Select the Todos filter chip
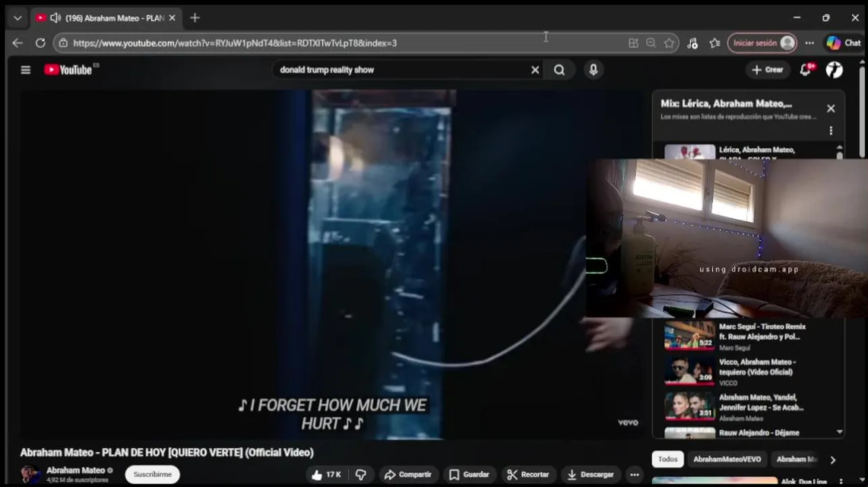 pyautogui.click(x=668, y=459)
